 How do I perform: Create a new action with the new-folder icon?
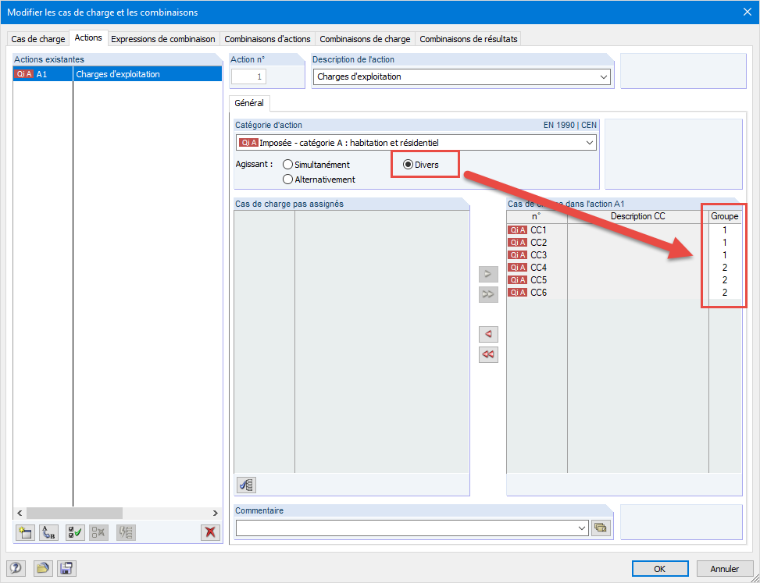coord(25,533)
